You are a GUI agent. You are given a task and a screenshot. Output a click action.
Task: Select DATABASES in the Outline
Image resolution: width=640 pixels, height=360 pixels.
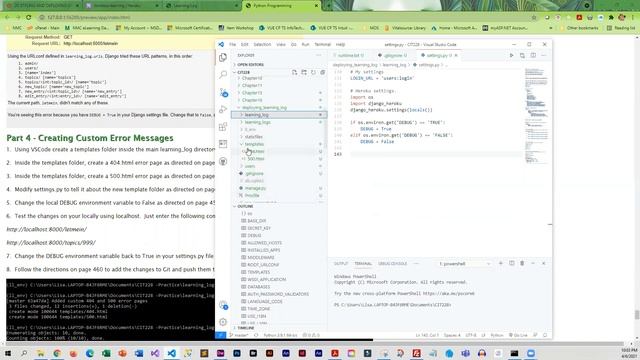tap(258, 287)
